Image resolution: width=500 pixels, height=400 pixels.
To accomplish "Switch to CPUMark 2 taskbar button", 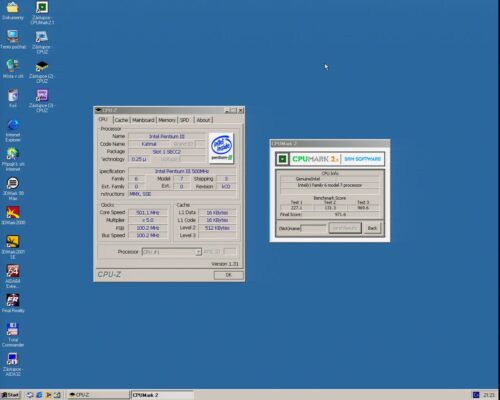I will (x=162, y=395).
